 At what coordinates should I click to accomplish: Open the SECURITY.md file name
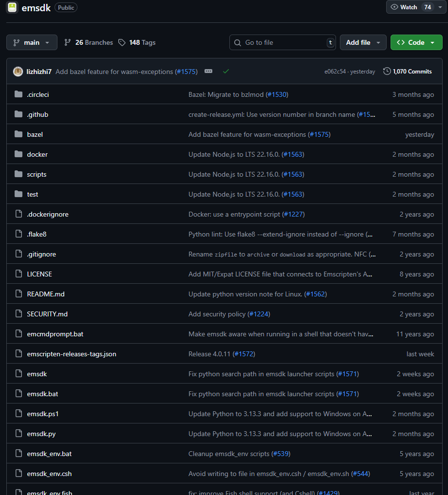tap(47, 314)
